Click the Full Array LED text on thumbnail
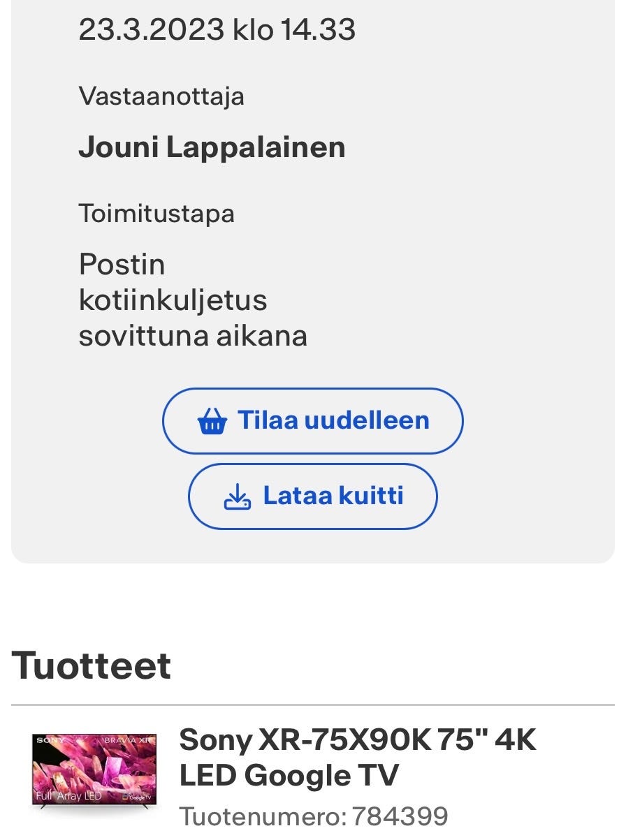The image size is (619, 840). (68, 795)
